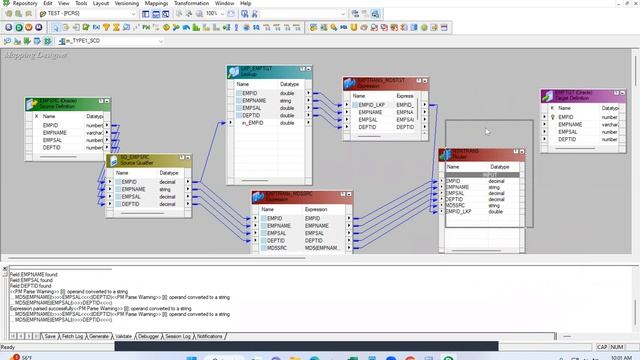The height and width of the screenshot is (360, 640).
Task: Switch to the Notifications output tab
Action: 209,336
